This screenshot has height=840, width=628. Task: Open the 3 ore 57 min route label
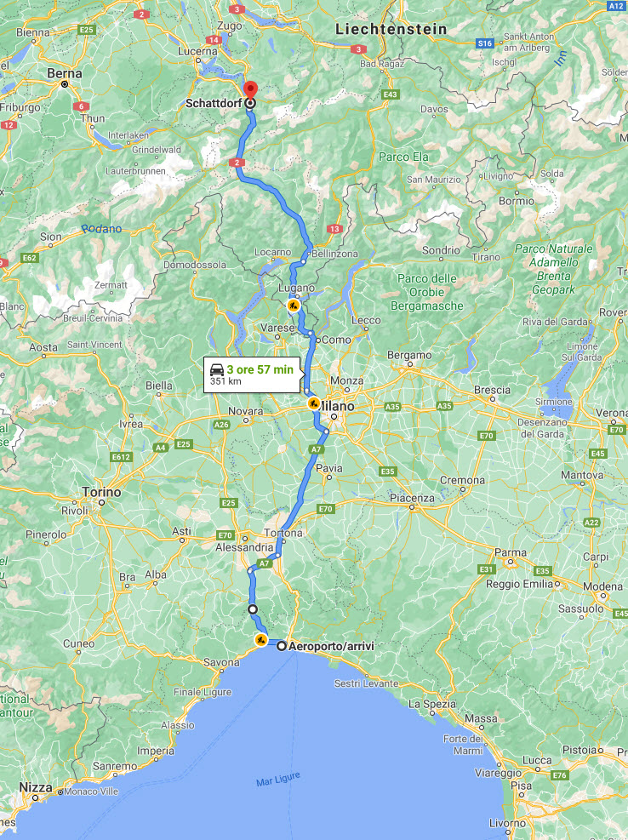click(260, 369)
